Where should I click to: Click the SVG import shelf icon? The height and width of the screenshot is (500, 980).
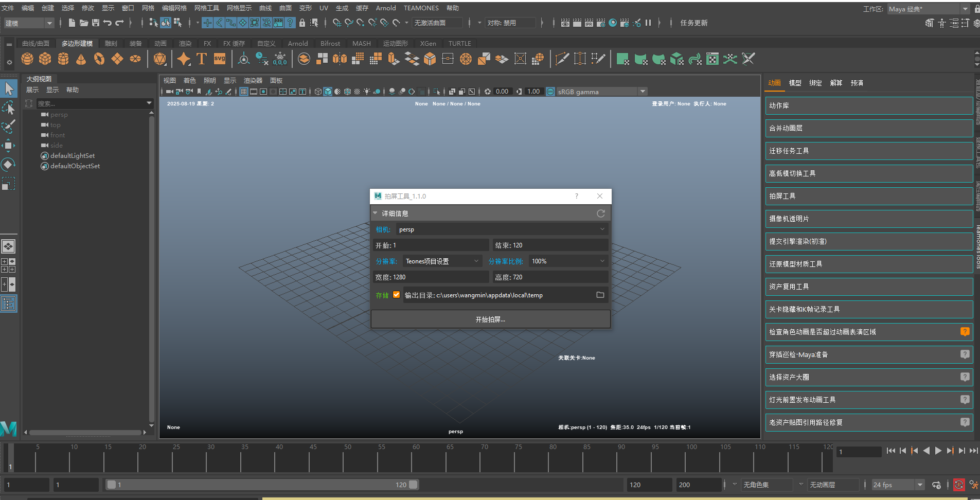tap(220, 59)
